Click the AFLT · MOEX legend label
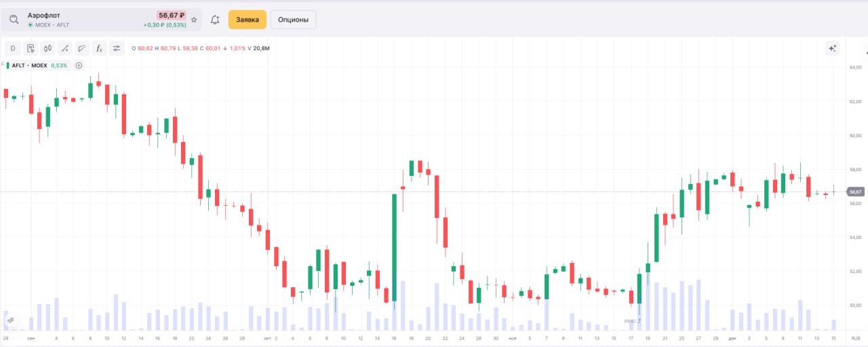Viewport: 868px width, 347px height. point(29,65)
